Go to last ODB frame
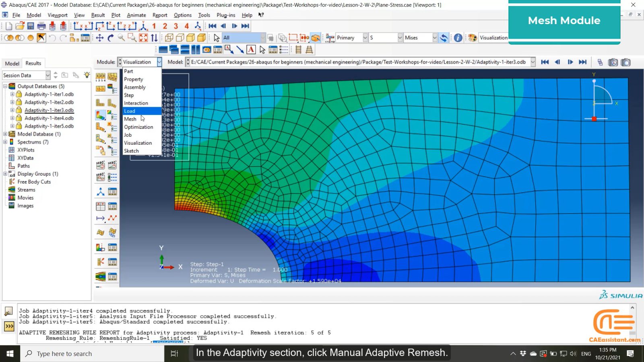This screenshot has width=644, height=362. tap(582, 62)
